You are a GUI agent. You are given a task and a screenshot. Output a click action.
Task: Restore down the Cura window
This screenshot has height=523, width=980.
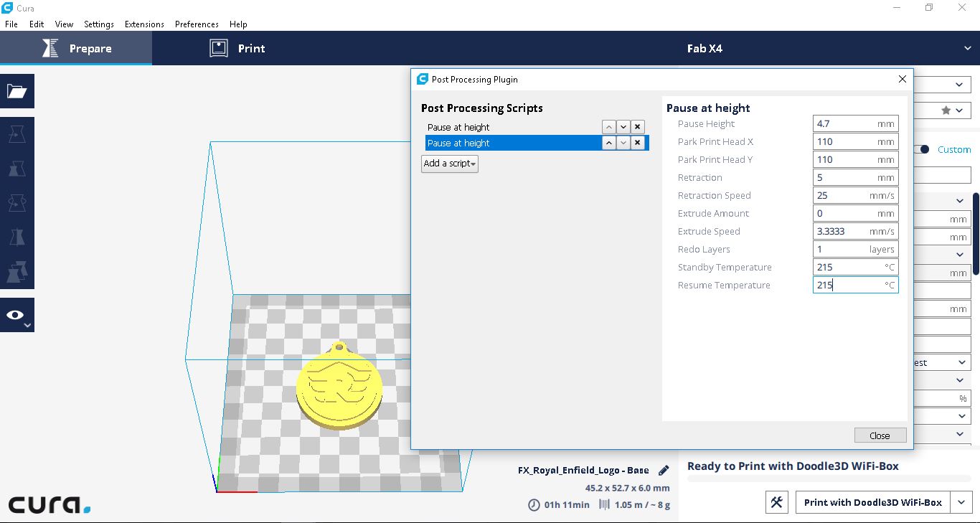coord(929,7)
